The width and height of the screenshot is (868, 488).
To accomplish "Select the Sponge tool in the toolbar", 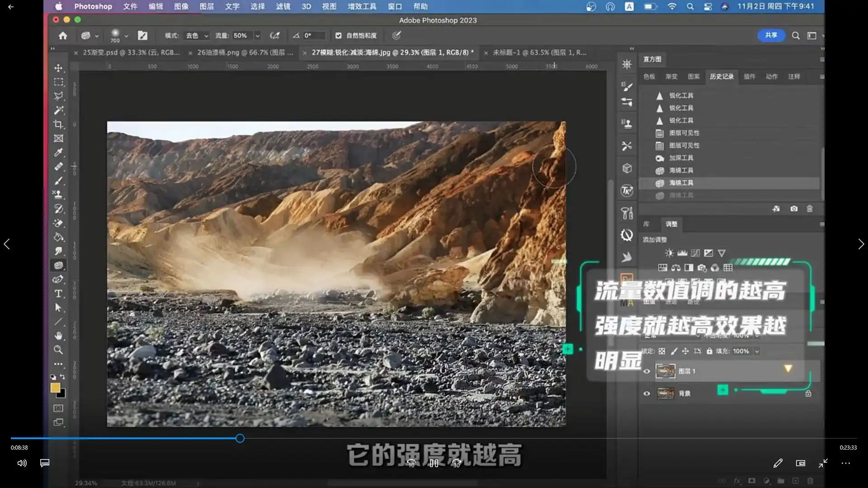I will 58,265.
